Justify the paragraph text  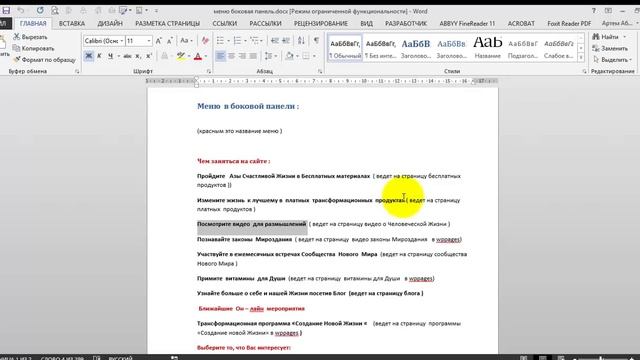(253, 56)
